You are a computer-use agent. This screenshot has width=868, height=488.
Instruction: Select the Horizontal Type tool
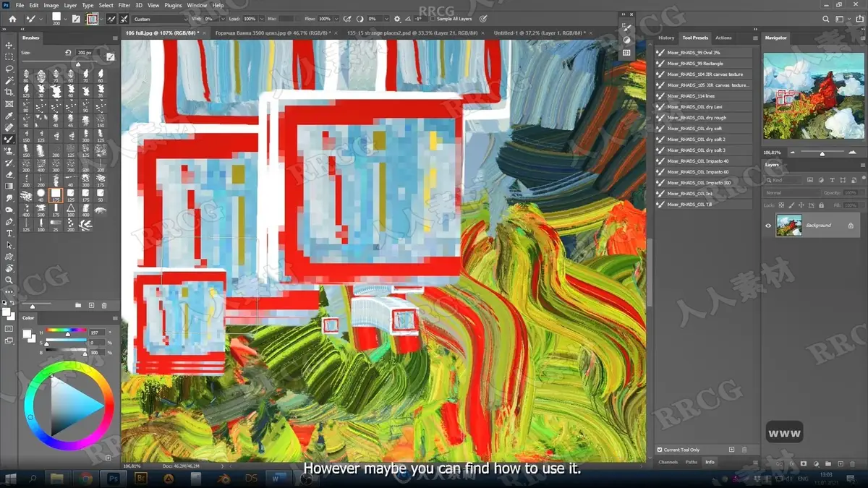(x=9, y=233)
